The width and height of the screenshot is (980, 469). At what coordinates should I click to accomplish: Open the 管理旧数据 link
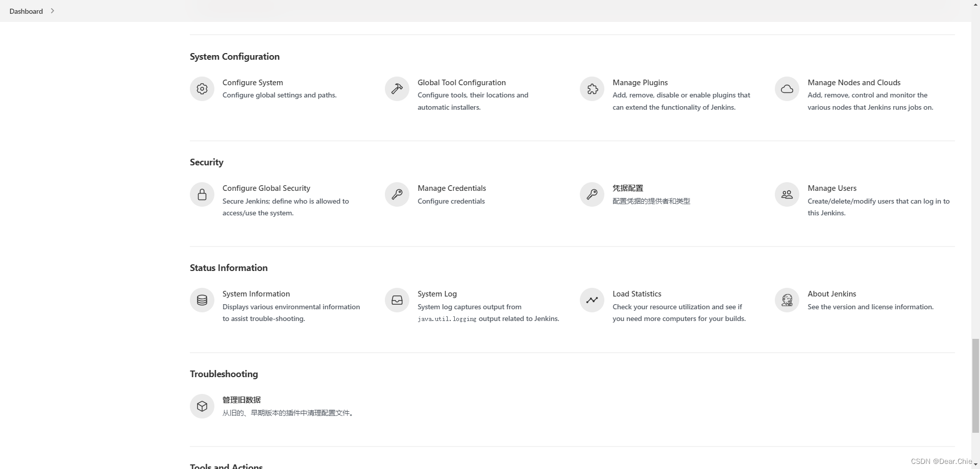click(241, 400)
